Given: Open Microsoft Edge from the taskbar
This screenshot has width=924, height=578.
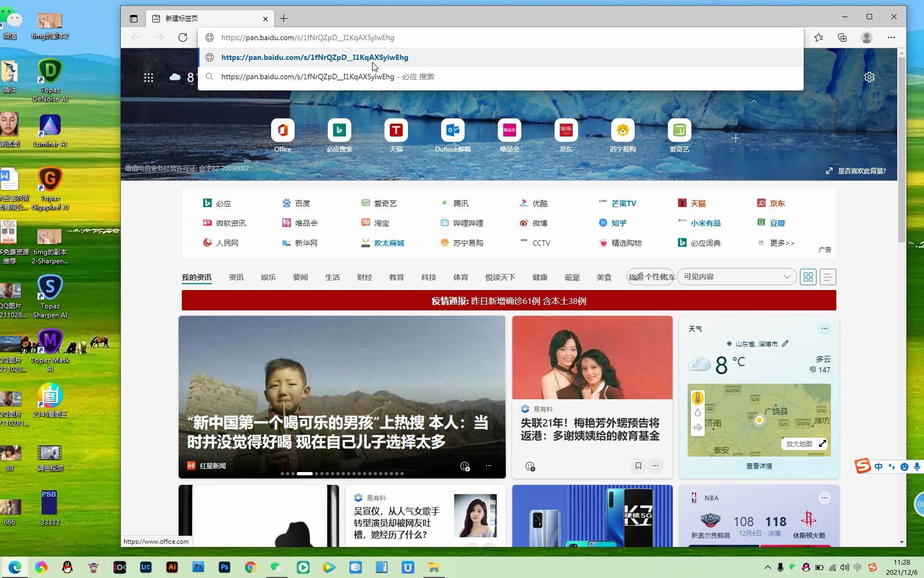Looking at the screenshot, I should pyautogui.click(x=14, y=567).
